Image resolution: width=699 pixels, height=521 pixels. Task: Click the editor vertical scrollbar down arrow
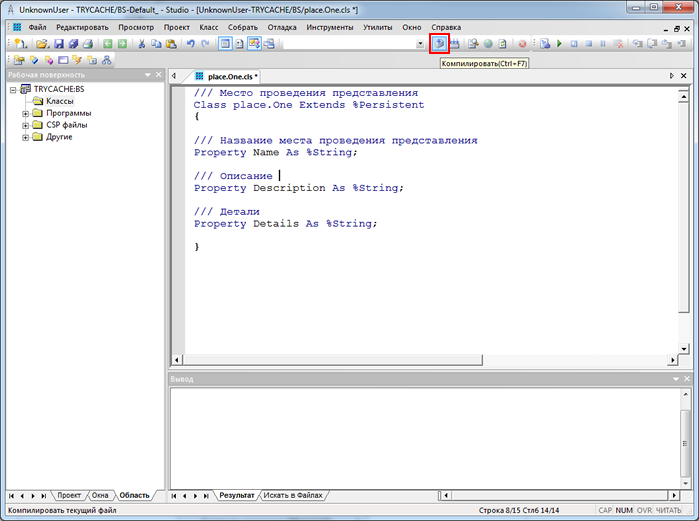click(683, 349)
